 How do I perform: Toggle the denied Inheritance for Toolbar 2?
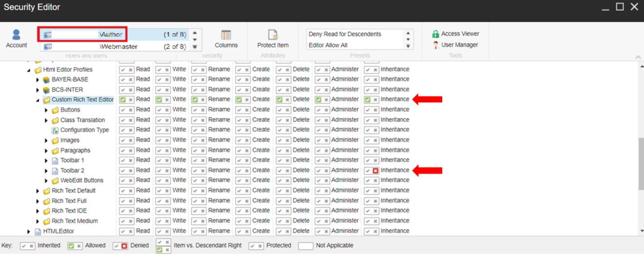pos(375,171)
